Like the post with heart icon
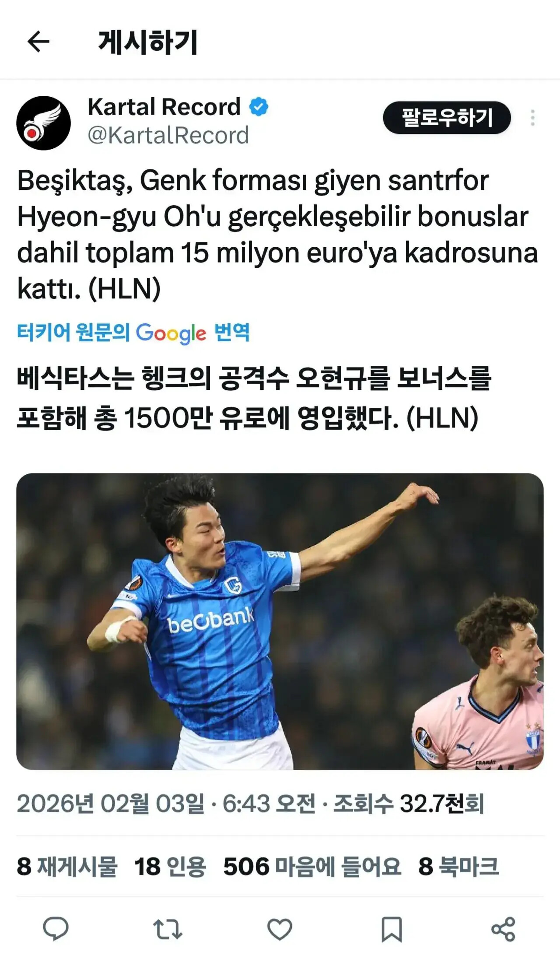 [x=280, y=929]
